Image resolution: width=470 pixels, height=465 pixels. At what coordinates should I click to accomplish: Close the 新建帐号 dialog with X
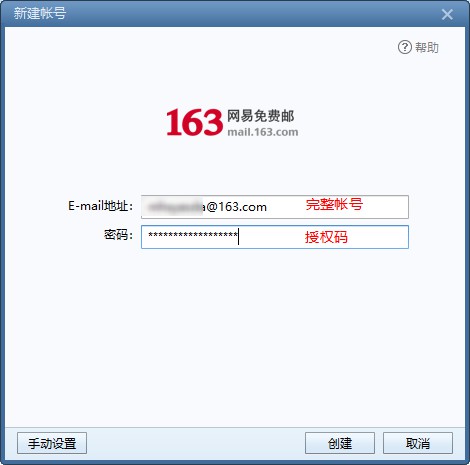[x=447, y=14]
